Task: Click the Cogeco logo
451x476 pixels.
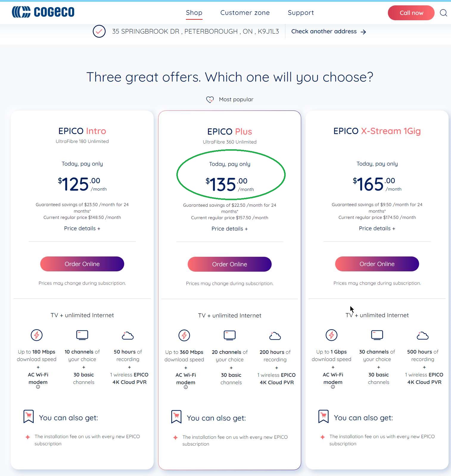Action: 43,12
